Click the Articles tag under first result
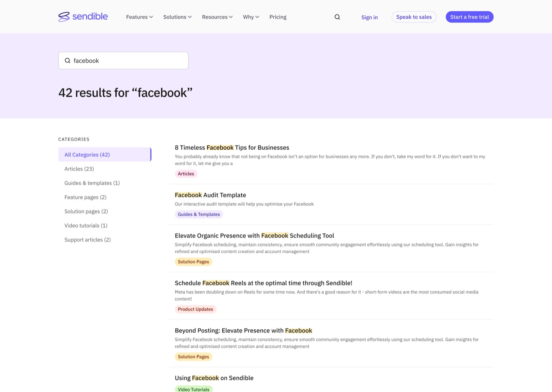 point(186,174)
